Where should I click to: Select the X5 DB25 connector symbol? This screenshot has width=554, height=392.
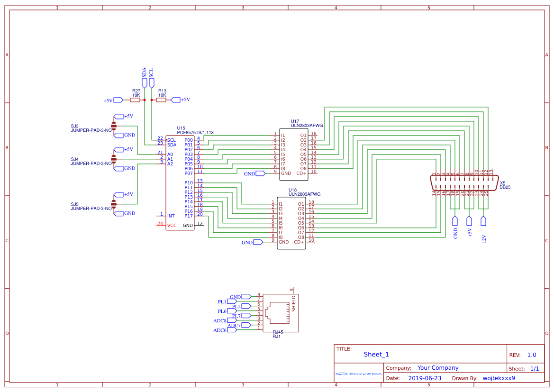(463, 183)
